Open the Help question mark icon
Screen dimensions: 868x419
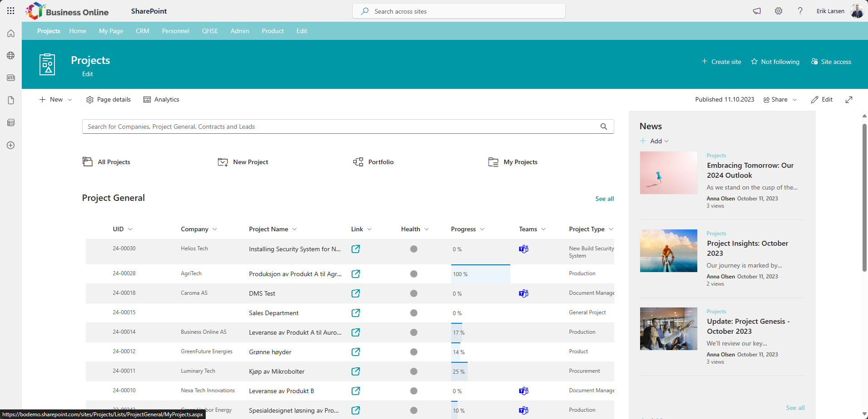click(800, 11)
